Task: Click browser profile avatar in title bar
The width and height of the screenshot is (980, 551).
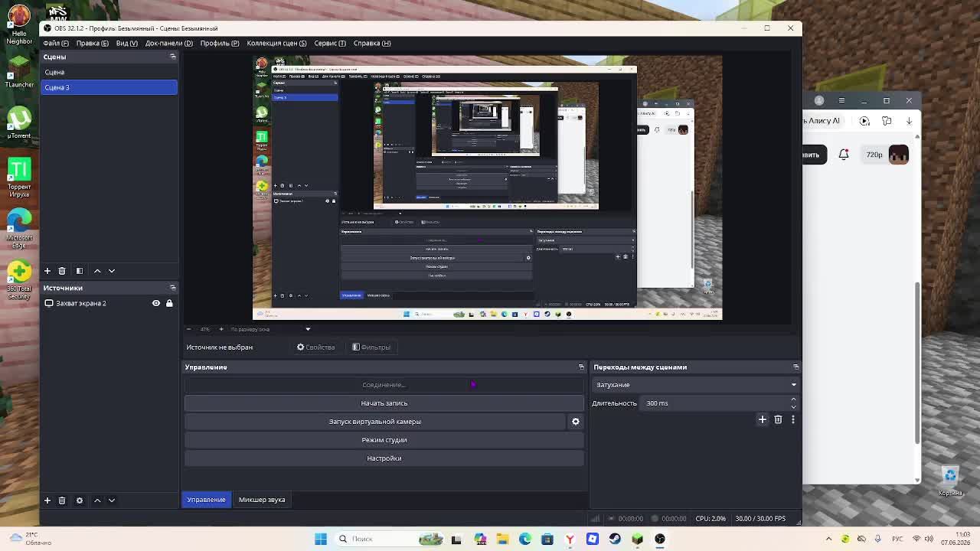Action: [x=819, y=100]
